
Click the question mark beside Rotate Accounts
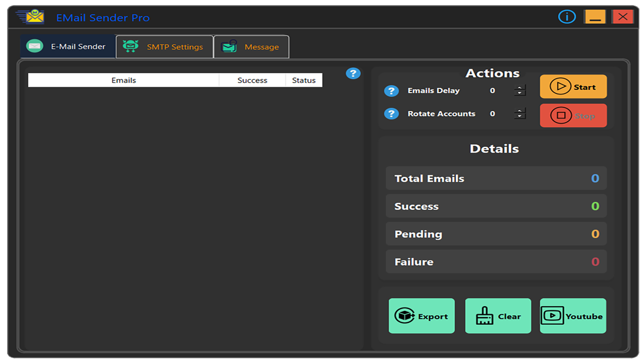(391, 114)
